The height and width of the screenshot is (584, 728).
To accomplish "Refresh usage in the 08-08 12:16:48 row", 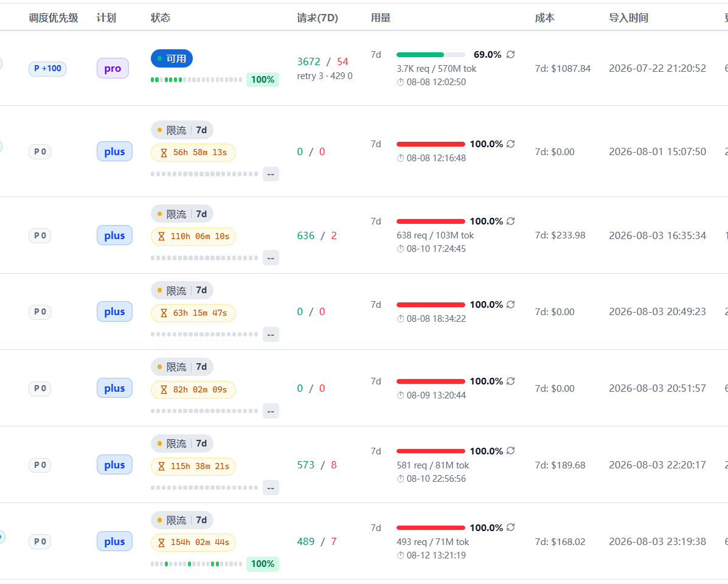I will [x=511, y=144].
